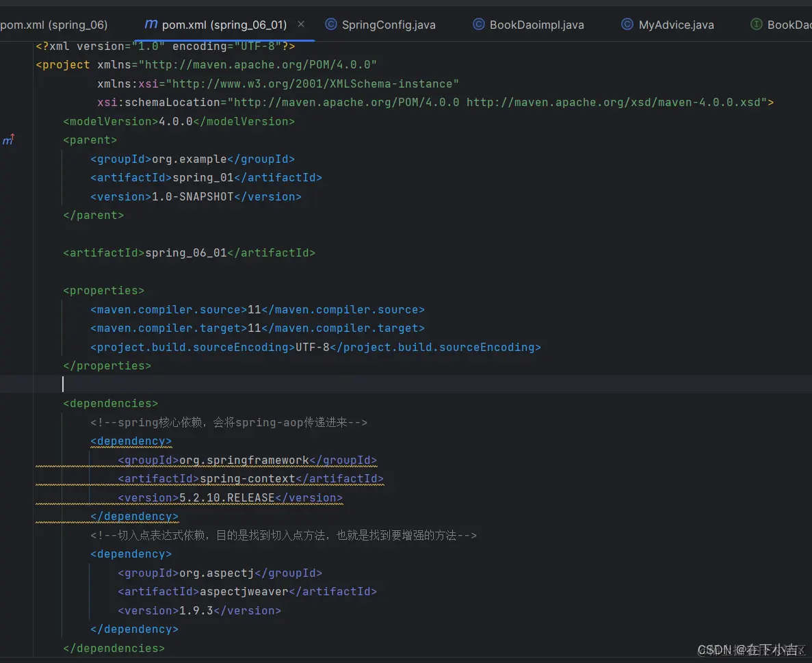Click the closing </properties> tag
812x663 pixels.
coord(107,365)
